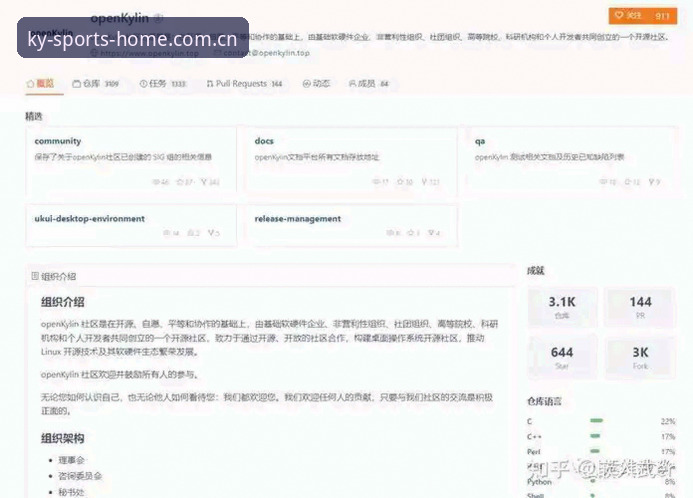This screenshot has height=498, width=693.
Task: Click the 144 PR achievement tile
Action: coord(640,307)
